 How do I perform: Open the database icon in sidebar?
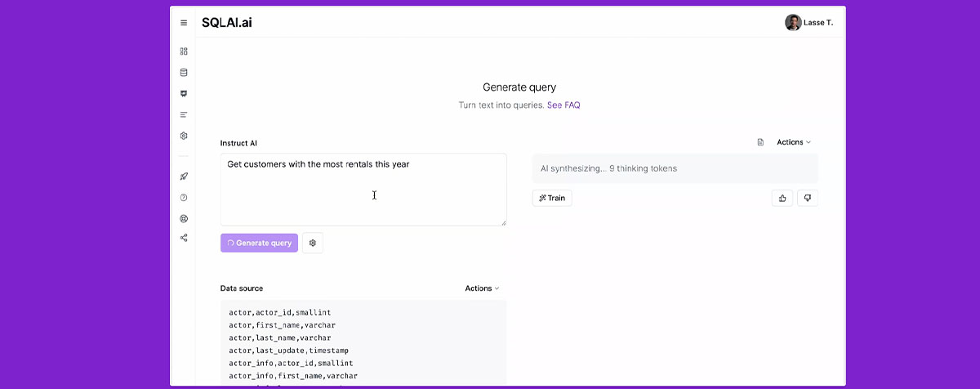(x=184, y=73)
